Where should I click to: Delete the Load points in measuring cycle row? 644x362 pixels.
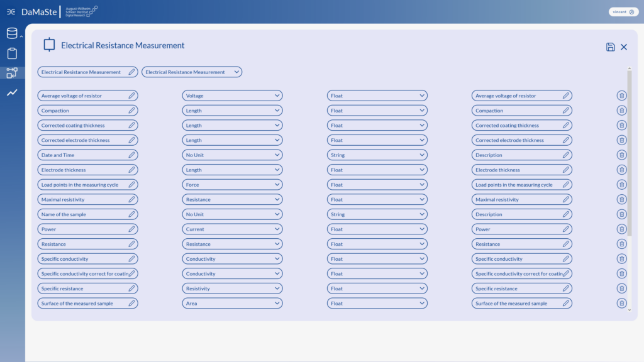coord(621,185)
